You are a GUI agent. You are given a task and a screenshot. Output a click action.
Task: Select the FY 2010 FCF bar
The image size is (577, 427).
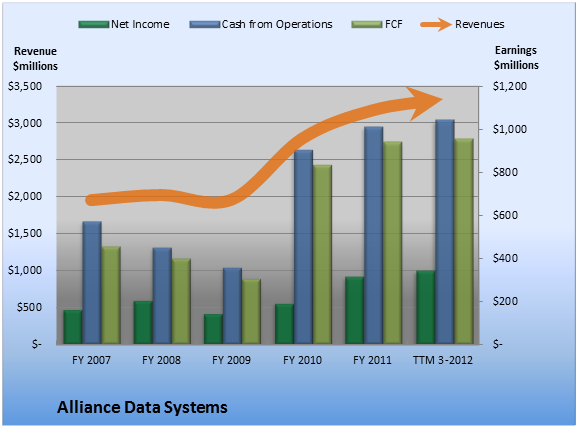coord(322,255)
